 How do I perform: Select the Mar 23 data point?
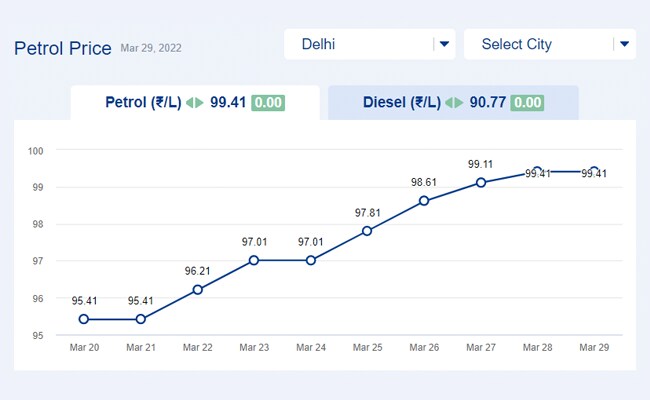254,260
